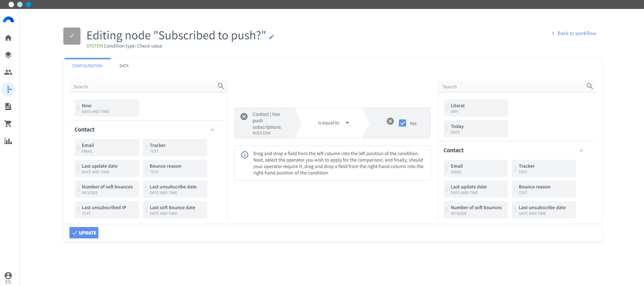Open the workflows branch icon in the sidebar
This screenshot has height=286, width=644.
click(8, 89)
